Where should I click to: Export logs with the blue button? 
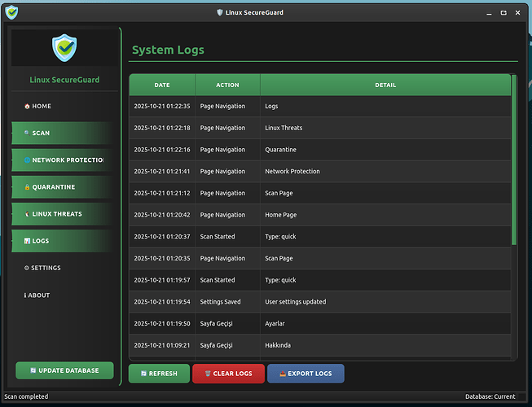[x=306, y=374]
